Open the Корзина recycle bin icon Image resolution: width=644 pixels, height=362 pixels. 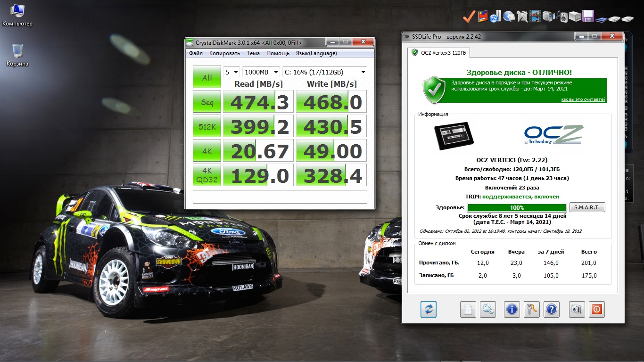[x=17, y=55]
